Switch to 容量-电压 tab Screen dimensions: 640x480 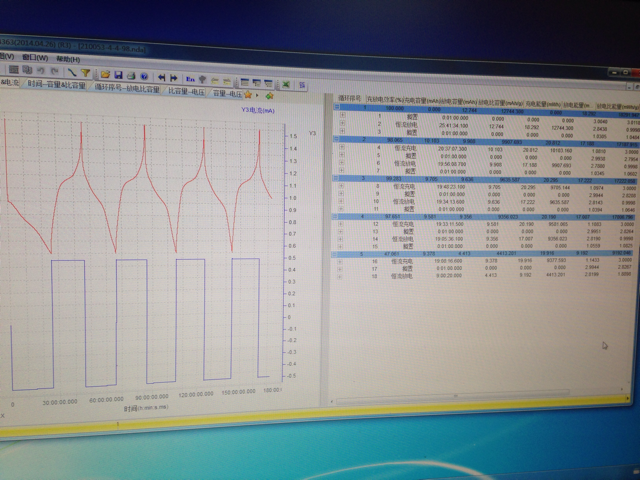click(228, 93)
